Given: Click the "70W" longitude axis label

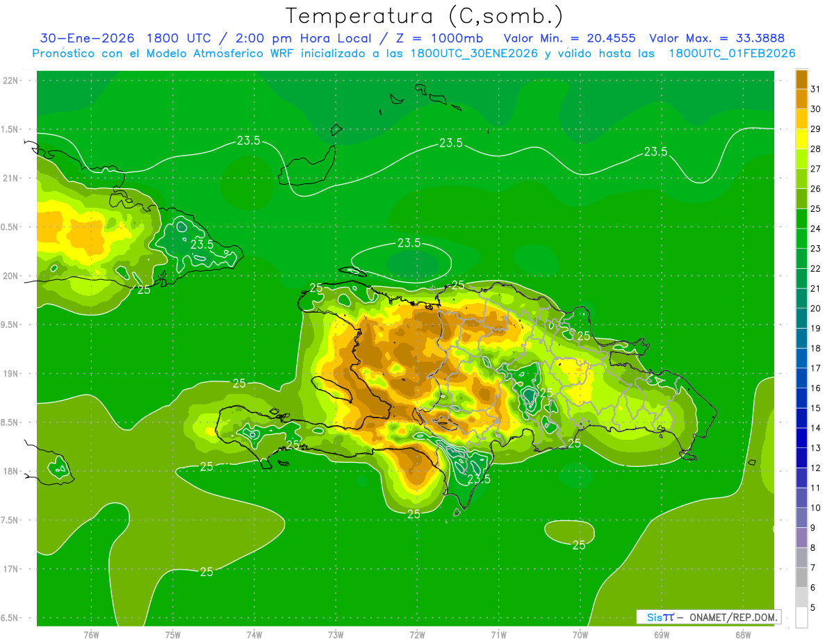Looking at the screenshot, I should point(580,635).
